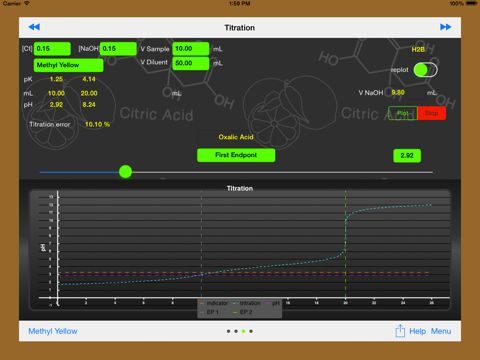Tap the 'indicator' legend entry
The height and width of the screenshot is (360, 480).
pos(214,303)
